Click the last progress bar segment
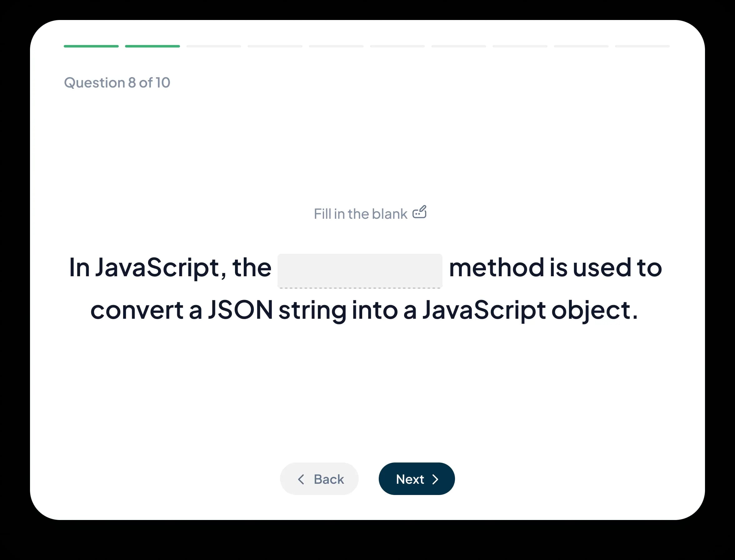Screen dimensions: 735x560 click(642, 46)
